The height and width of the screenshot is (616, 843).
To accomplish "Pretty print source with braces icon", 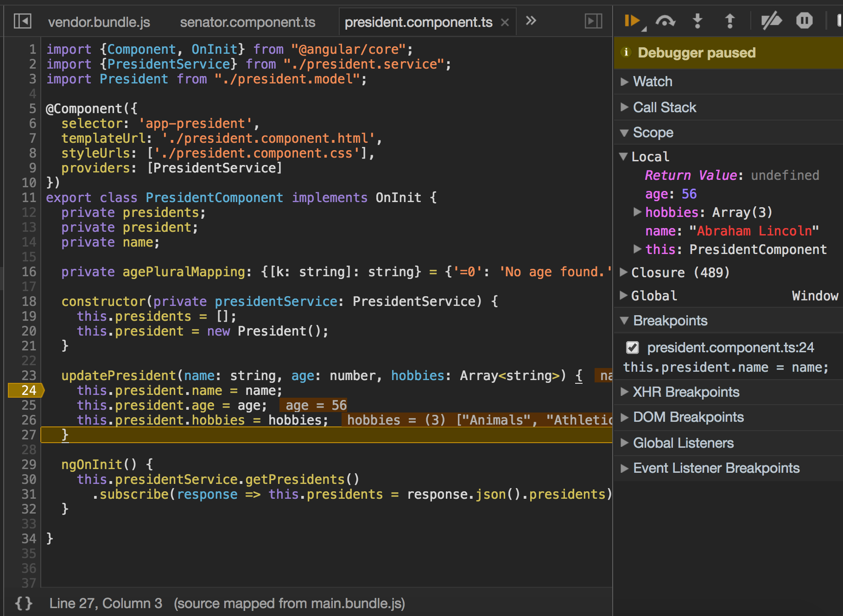I will pos(23,603).
